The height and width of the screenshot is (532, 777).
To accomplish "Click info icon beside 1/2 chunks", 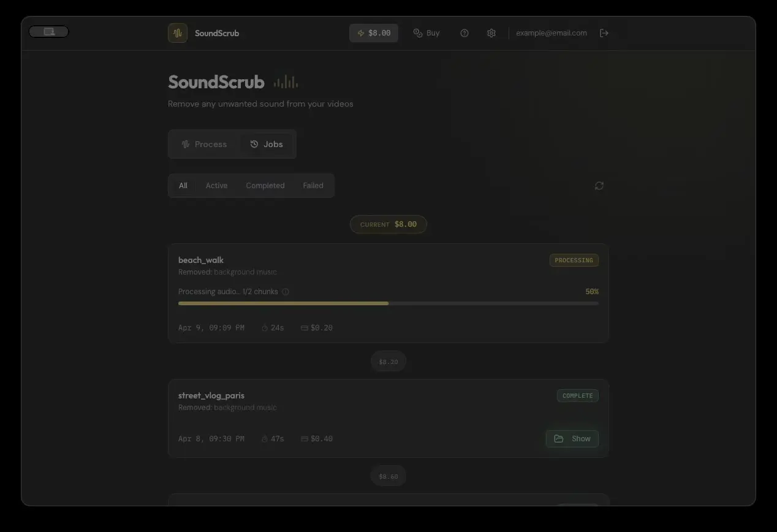I will (x=286, y=292).
